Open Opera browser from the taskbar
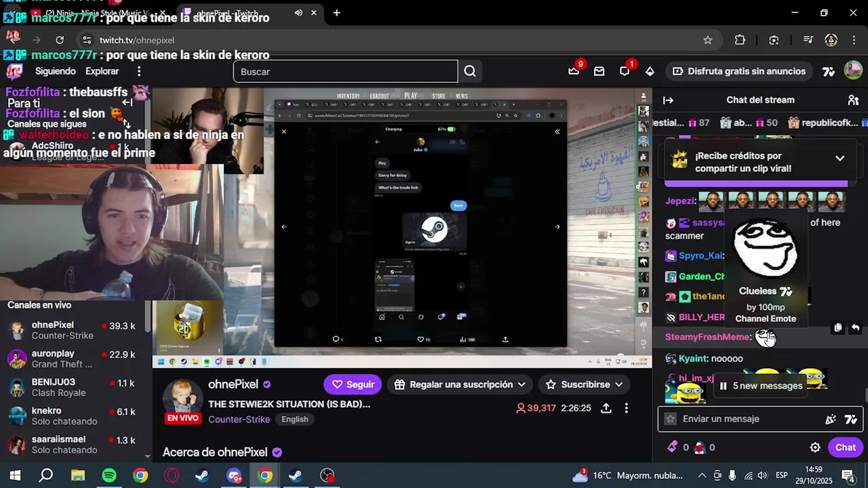 tap(172, 475)
